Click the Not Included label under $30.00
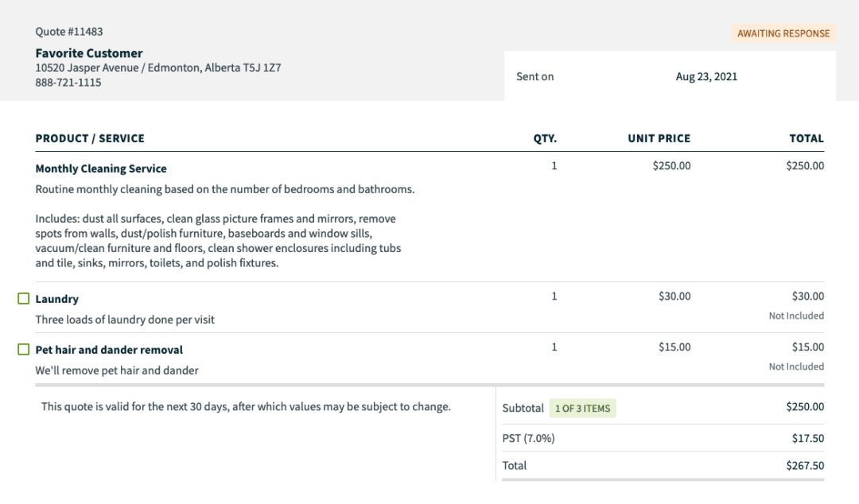 click(796, 316)
